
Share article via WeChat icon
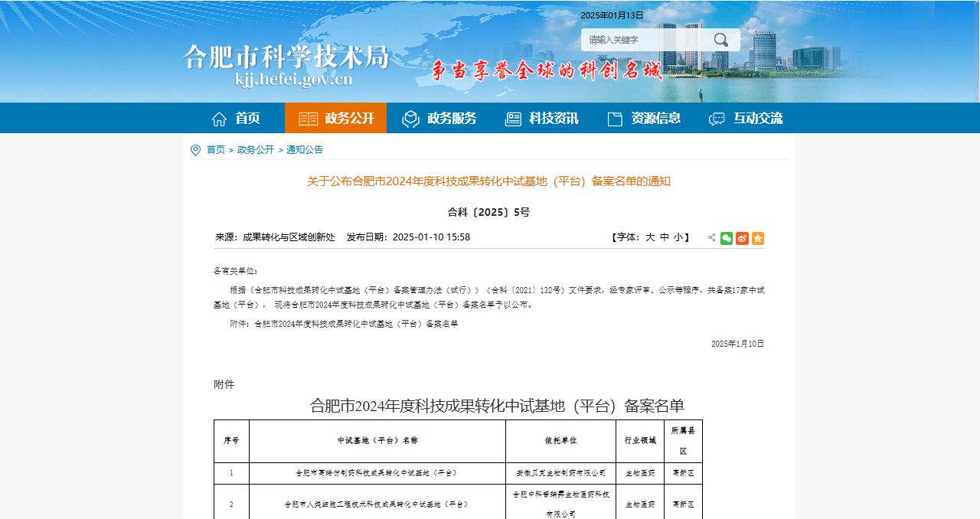coord(727,238)
